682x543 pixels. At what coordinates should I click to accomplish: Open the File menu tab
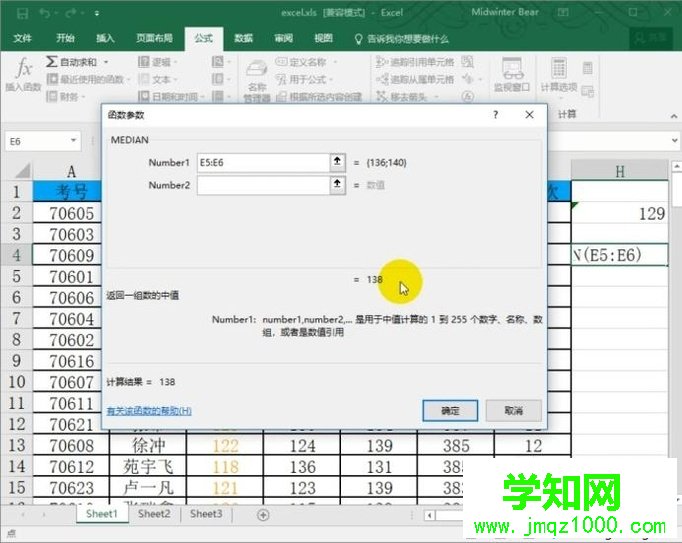pos(22,38)
